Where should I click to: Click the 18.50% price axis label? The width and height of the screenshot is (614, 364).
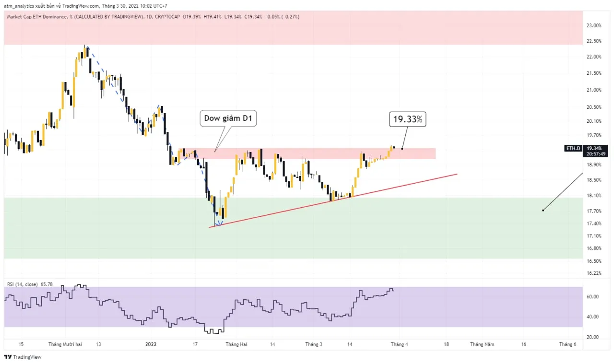coord(594,180)
